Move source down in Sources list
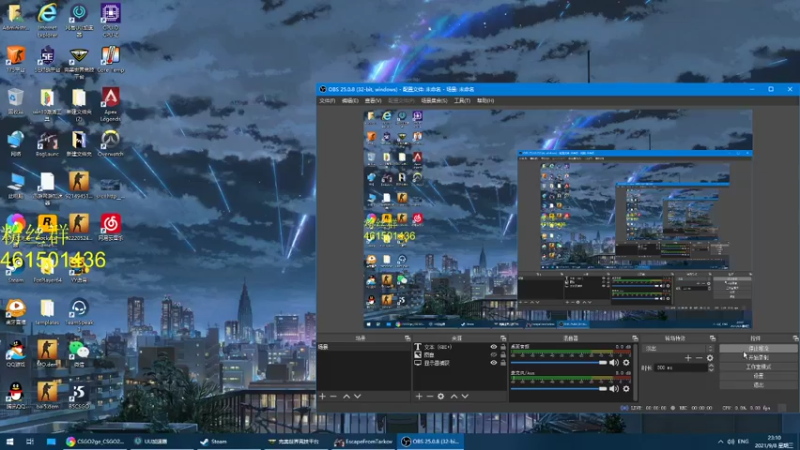This screenshot has width=800, height=450. pyautogui.click(x=465, y=396)
